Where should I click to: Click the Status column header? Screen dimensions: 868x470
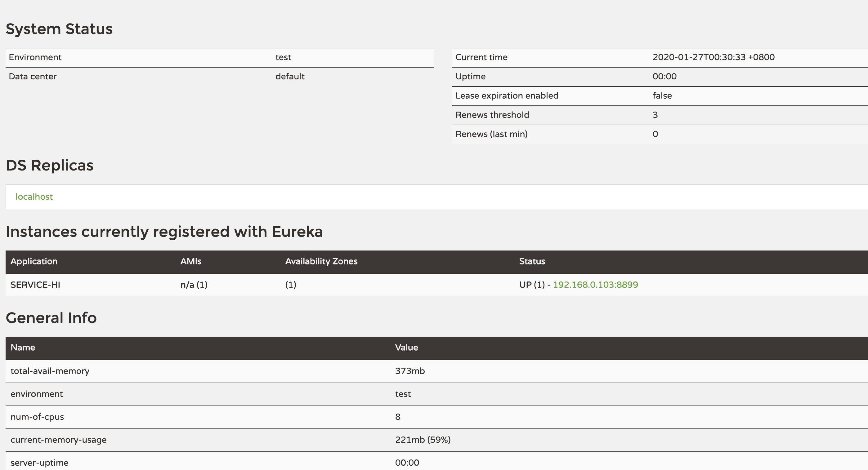[532, 261]
